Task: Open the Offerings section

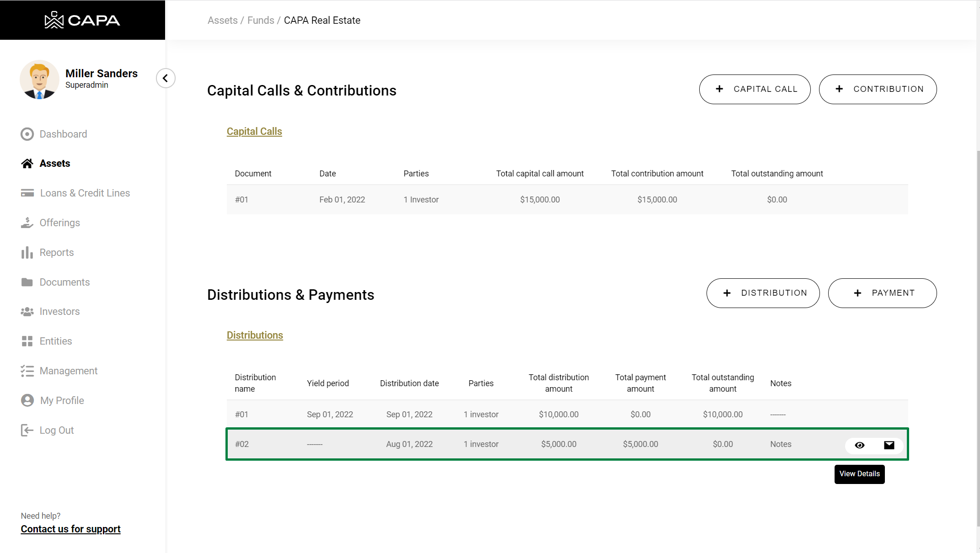Action: point(59,223)
